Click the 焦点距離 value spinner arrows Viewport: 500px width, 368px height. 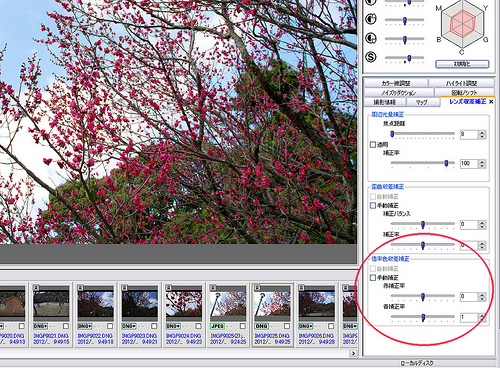coord(482,134)
